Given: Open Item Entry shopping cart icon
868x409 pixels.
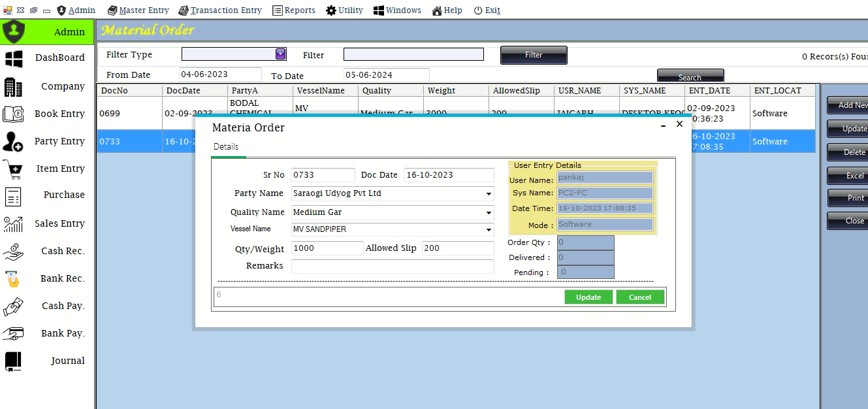Looking at the screenshot, I should (x=14, y=169).
